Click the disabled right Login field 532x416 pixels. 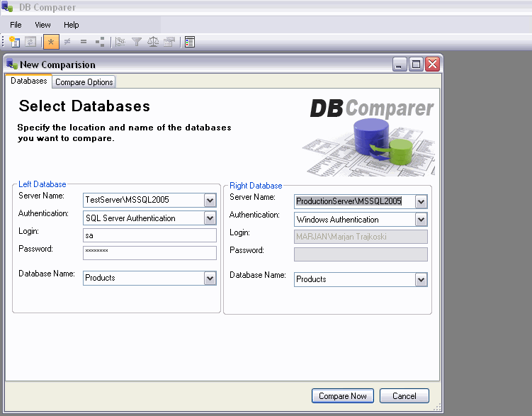click(361, 237)
